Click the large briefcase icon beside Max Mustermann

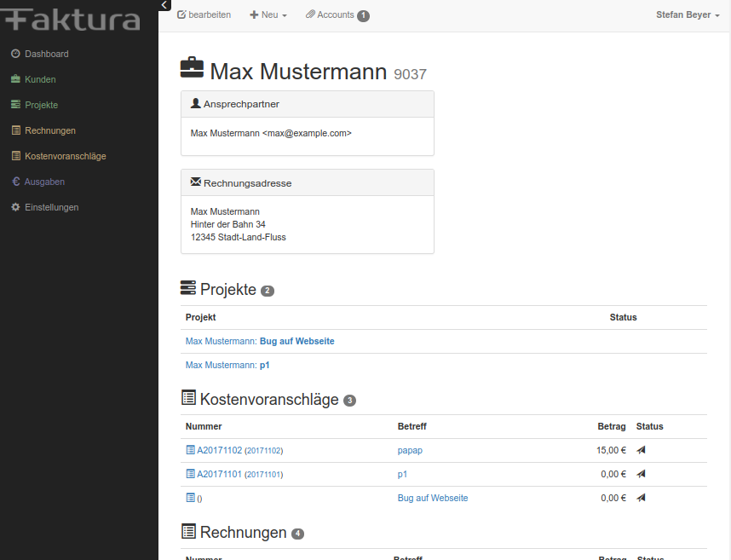[x=192, y=67]
